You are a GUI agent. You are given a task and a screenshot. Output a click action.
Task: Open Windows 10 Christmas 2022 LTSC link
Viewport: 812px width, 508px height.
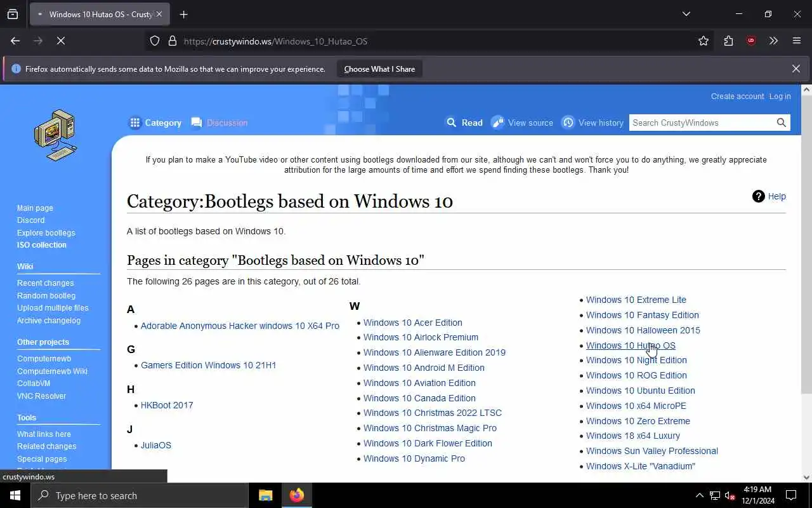(x=433, y=413)
